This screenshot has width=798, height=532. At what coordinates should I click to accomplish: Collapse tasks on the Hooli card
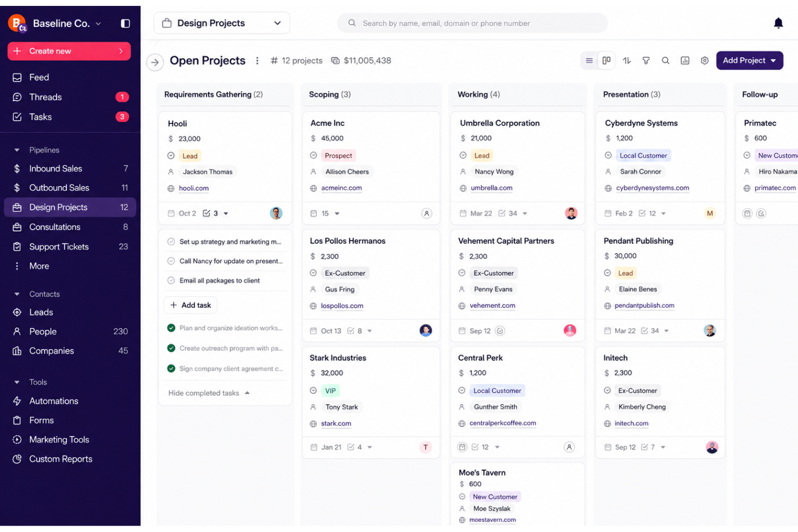pos(226,213)
